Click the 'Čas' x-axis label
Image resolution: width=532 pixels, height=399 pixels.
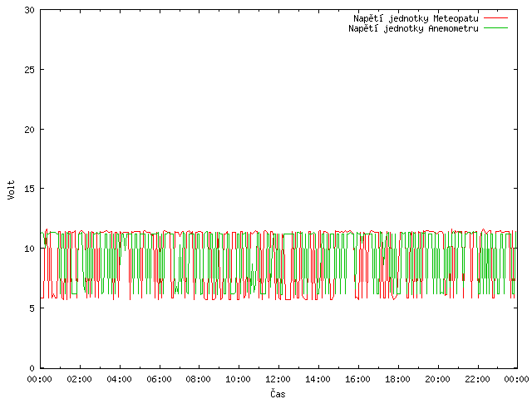(x=278, y=393)
